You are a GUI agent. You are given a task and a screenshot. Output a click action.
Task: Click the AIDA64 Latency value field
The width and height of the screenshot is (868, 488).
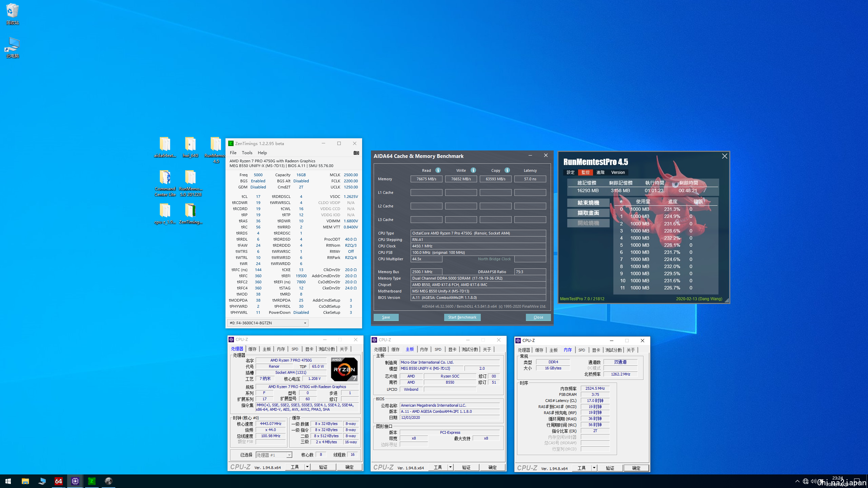(x=530, y=179)
